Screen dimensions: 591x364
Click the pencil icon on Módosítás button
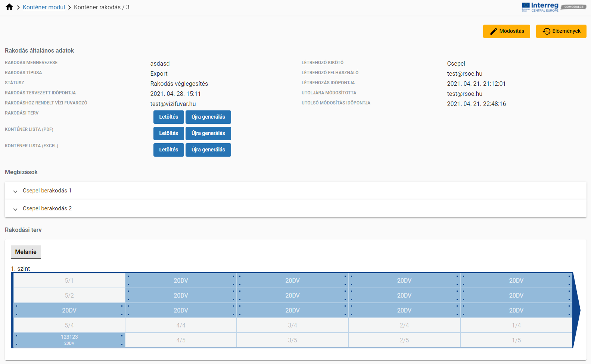click(494, 31)
